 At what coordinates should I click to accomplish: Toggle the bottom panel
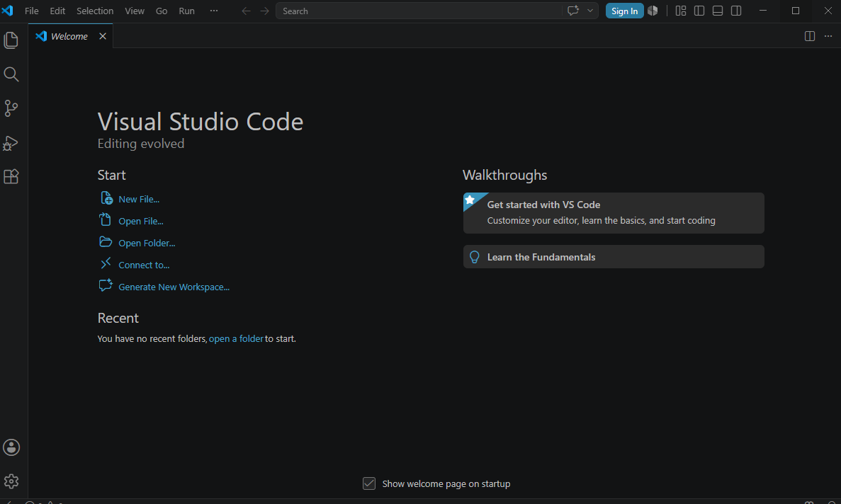pos(718,11)
